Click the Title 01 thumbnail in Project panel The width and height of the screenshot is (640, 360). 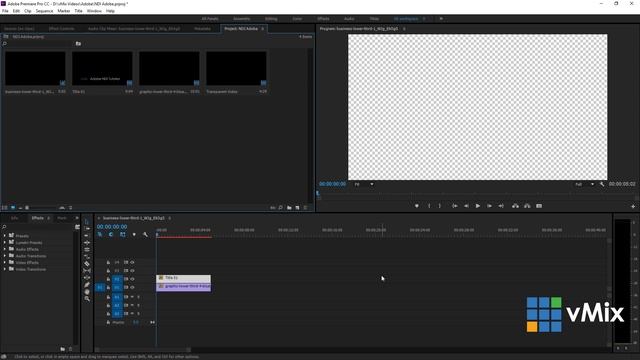click(x=102, y=69)
